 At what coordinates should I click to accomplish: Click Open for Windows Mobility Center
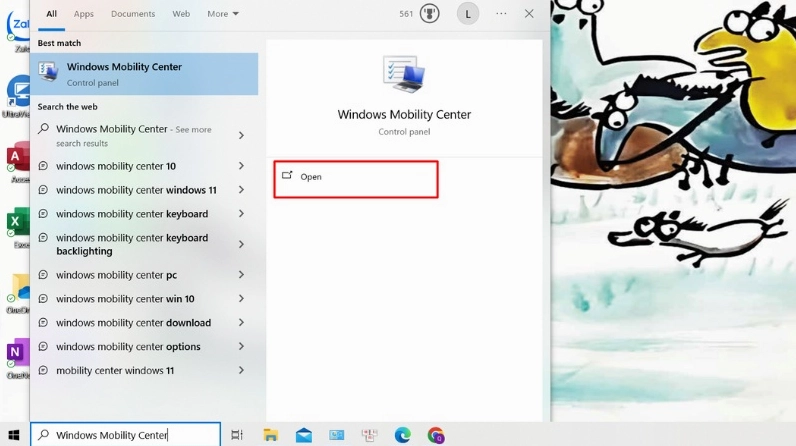click(356, 177)
